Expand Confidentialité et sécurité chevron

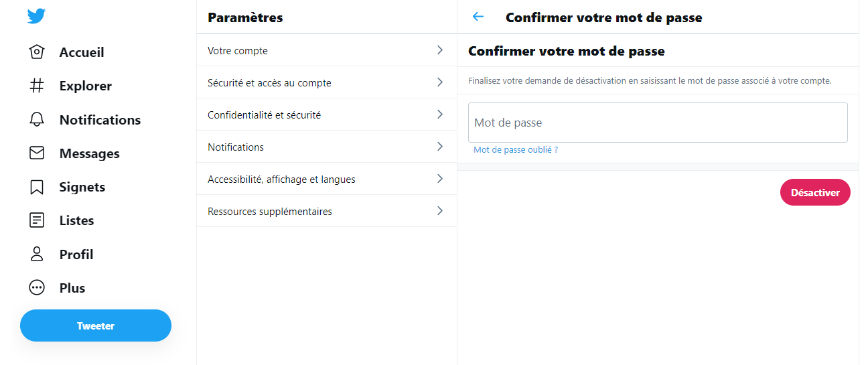click(x=440, y=115)
